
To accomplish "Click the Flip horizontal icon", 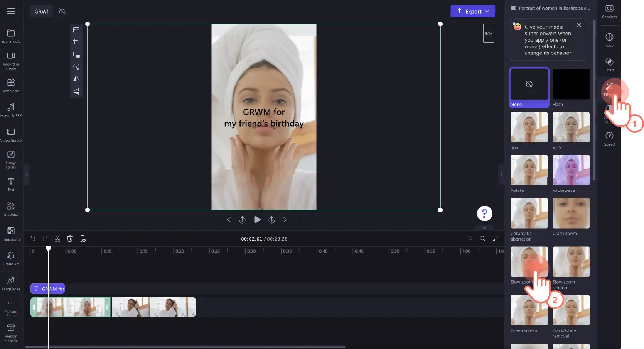I will point(76,79).
